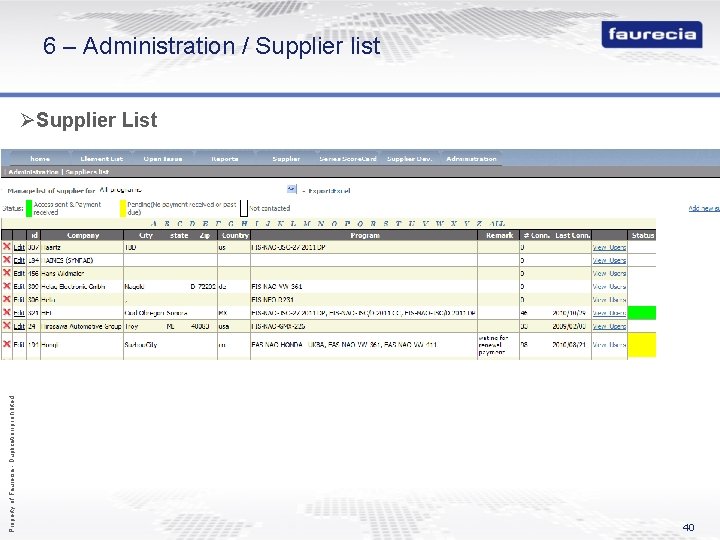The width and height of the screenshot is (720, 540).
Task: Open the Reports tab
Action: click(225, 158)
